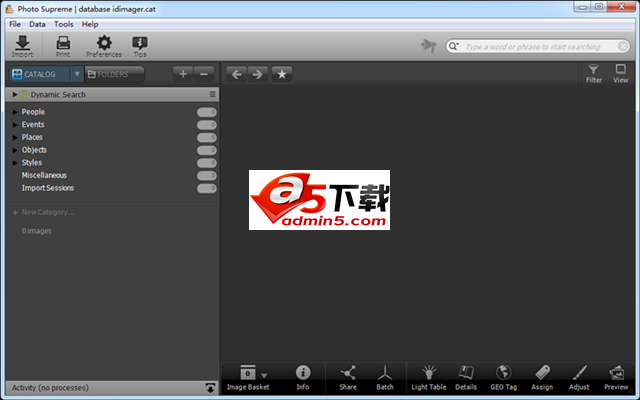Click the minus remove-category button
The height and width of the screenshot is (400, 640).
coord(204,74)
